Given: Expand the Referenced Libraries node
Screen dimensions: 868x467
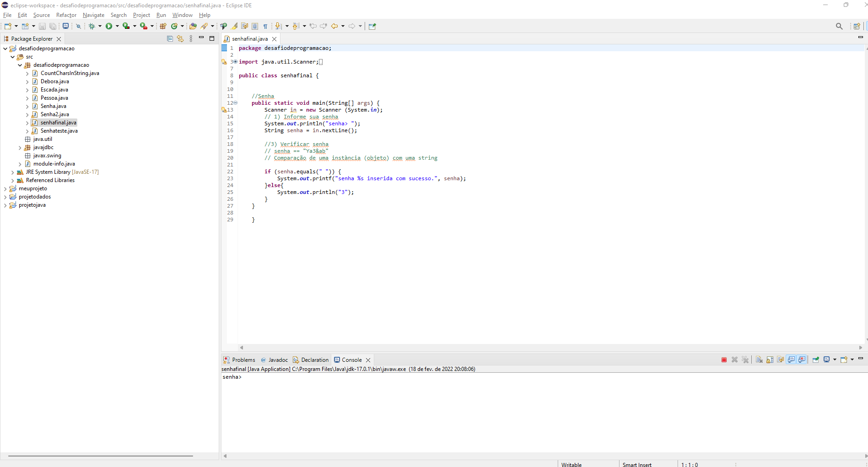Looking at the screenshot, I should click(12, 180).
